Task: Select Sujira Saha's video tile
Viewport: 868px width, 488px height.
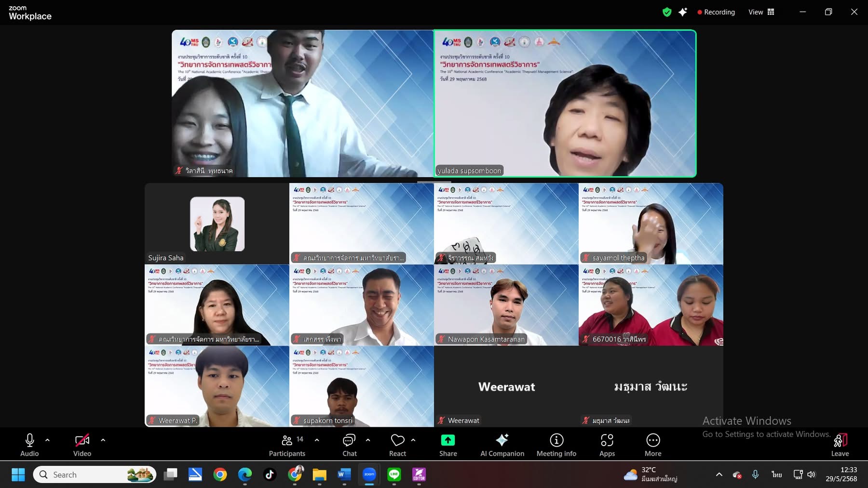Action: (x=217, y=224)
